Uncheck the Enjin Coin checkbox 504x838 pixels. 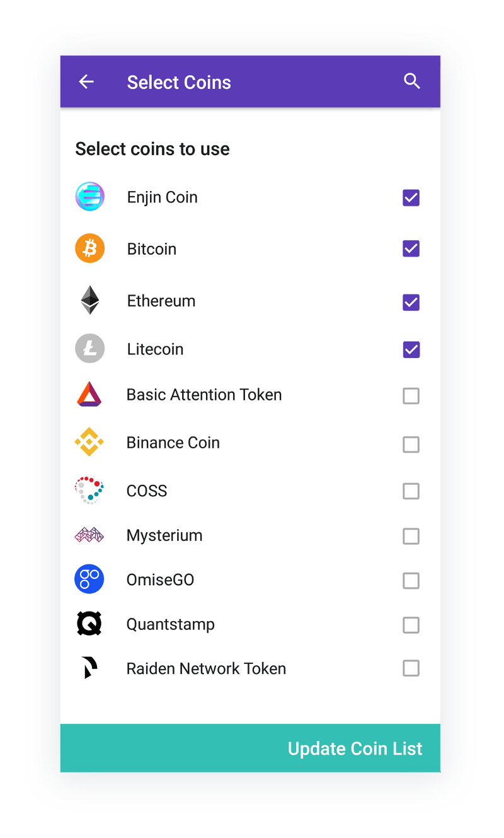[411, 198]
